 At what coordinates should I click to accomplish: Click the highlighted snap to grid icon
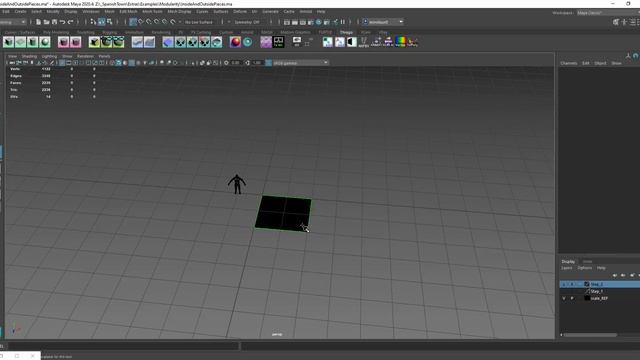pyautogui.click(x=133, y=22)
